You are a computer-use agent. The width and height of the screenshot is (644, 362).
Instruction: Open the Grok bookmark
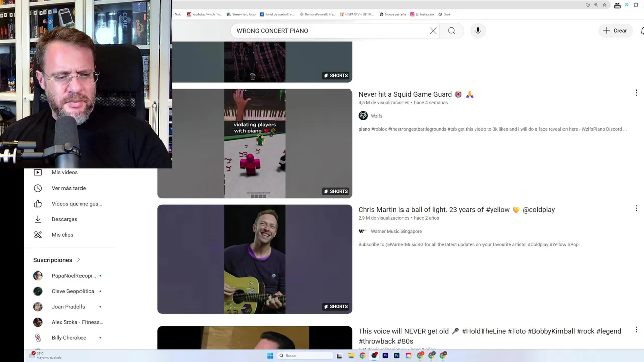(x=444, y=14)
